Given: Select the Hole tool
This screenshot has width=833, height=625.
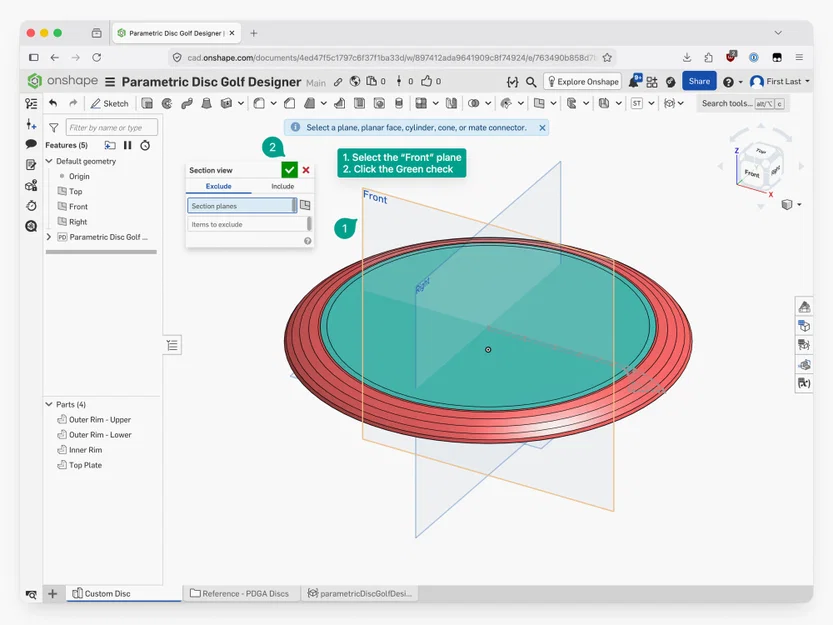Looking at the screenshot, I should [379, 104].
